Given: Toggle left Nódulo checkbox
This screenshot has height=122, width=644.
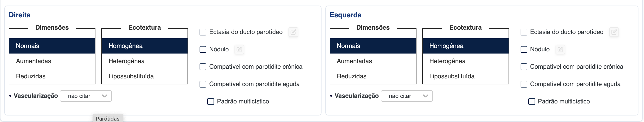Looking at the screenshot, I should pyautogui.click(x=524, y=49).
